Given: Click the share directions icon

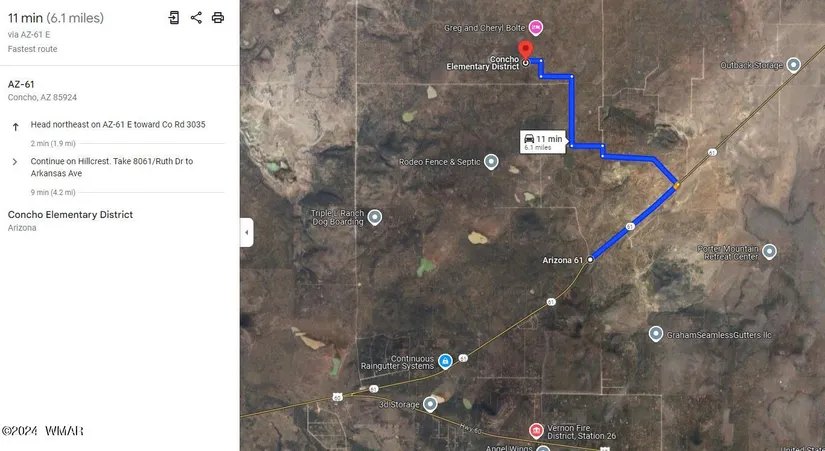Looking at the screenshot, I should click(x=196, y=17).
